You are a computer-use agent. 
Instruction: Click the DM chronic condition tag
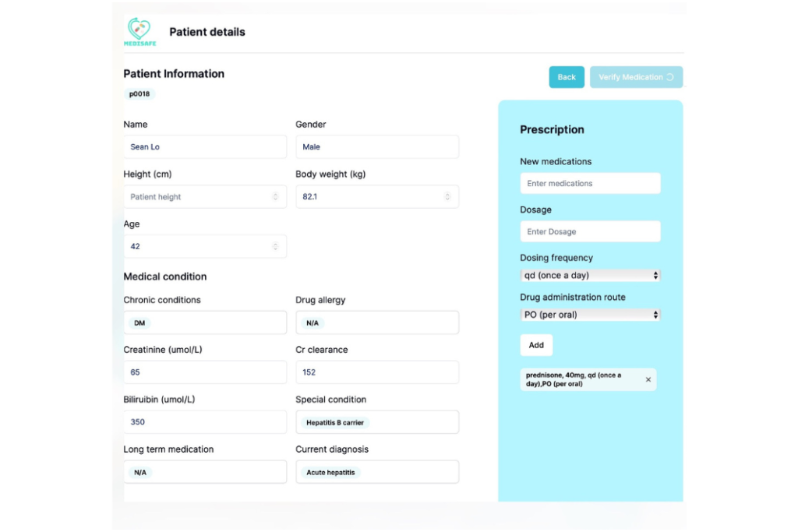(139, 322)
